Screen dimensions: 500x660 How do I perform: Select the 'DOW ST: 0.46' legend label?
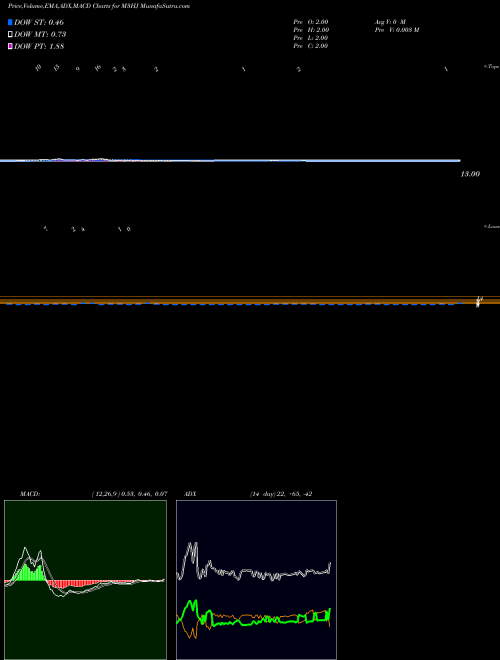coord(39,22)
